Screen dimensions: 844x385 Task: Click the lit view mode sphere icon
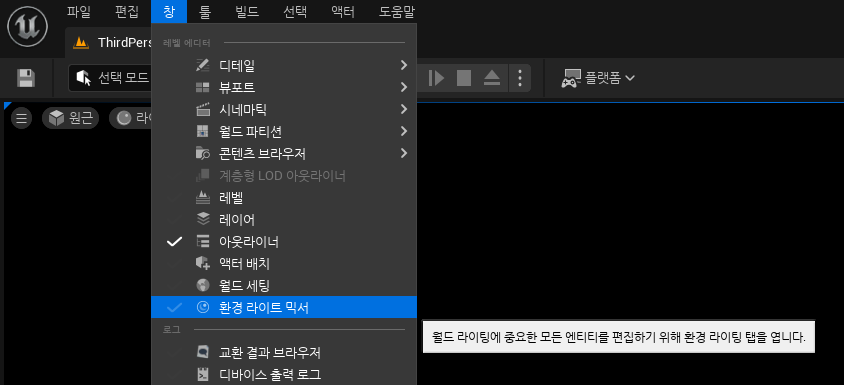click(x=124, y=118)
